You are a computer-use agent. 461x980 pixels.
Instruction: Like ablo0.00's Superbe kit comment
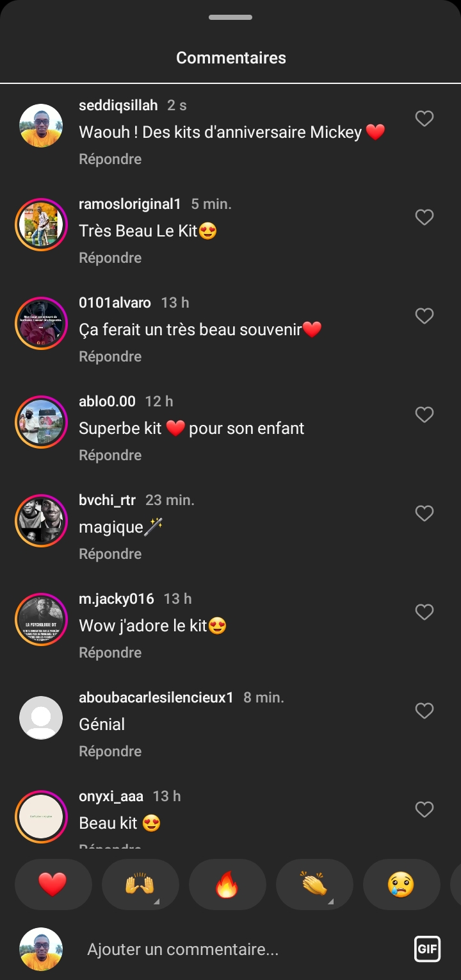pyautogui.click(x=425, y=415)
